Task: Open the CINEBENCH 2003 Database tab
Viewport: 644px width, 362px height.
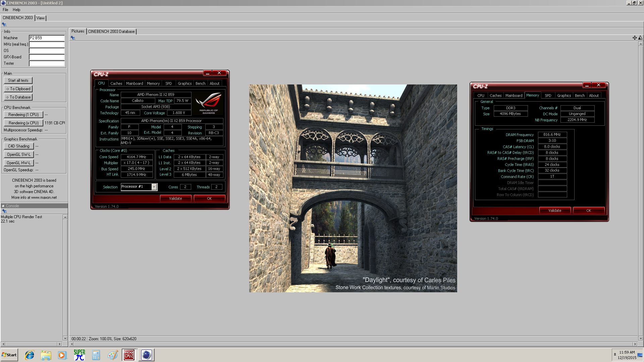Action: click(x=111, y=32)
